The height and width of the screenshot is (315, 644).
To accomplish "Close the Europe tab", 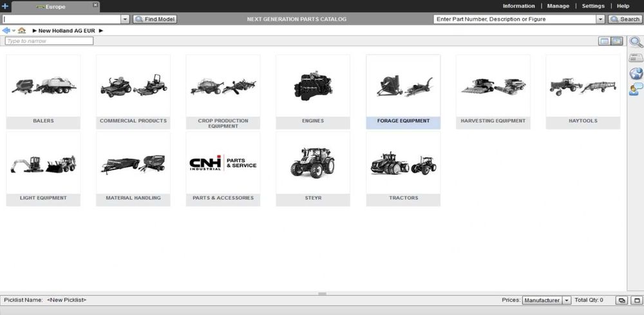I will (x=95, y=5).
